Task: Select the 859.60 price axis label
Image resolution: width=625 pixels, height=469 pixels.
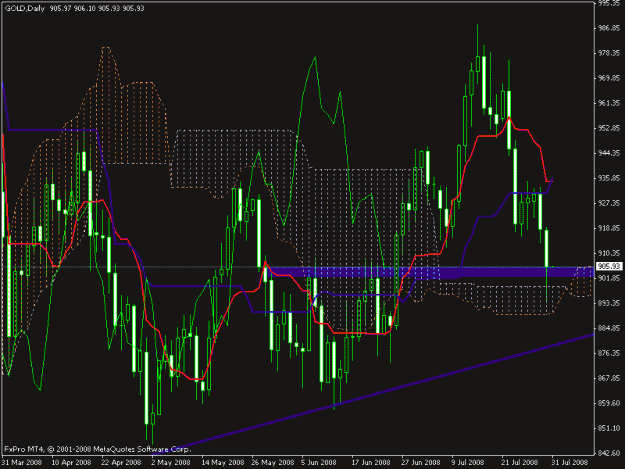Action: (609, 403)
